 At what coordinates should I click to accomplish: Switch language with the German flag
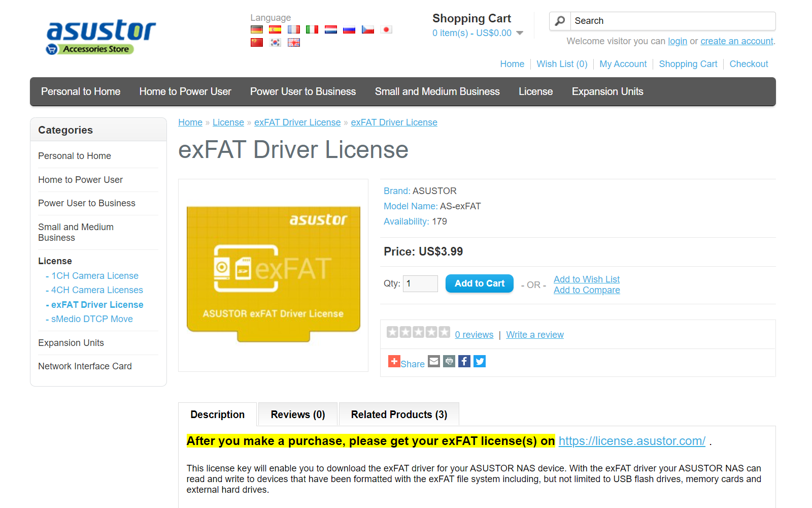point(257,29)
